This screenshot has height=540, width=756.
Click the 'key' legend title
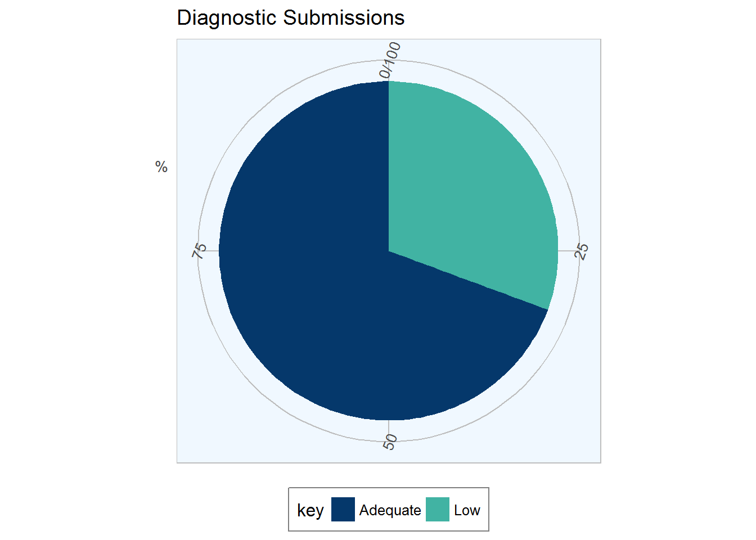tap(310, 510)
